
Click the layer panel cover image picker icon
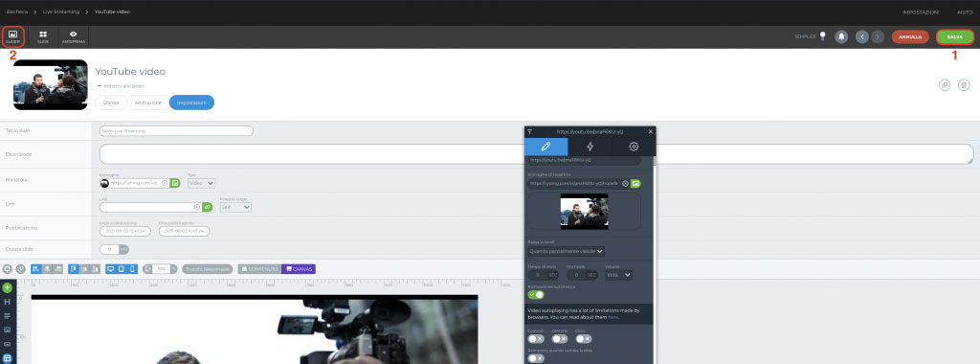pos(635,183)
